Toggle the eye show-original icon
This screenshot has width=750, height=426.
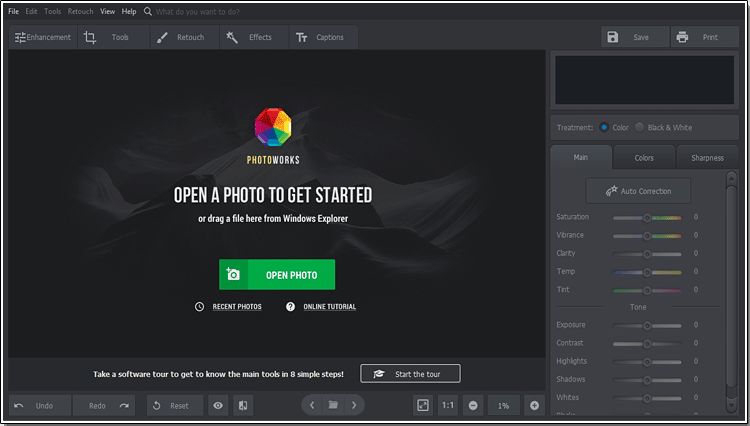pyautogui.click(x=218, y=405)
